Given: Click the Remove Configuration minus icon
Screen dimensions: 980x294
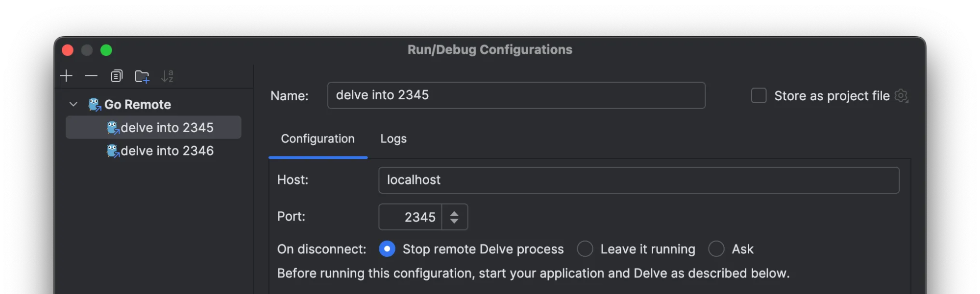Looking at the screenshot, I should pos(91,76).
